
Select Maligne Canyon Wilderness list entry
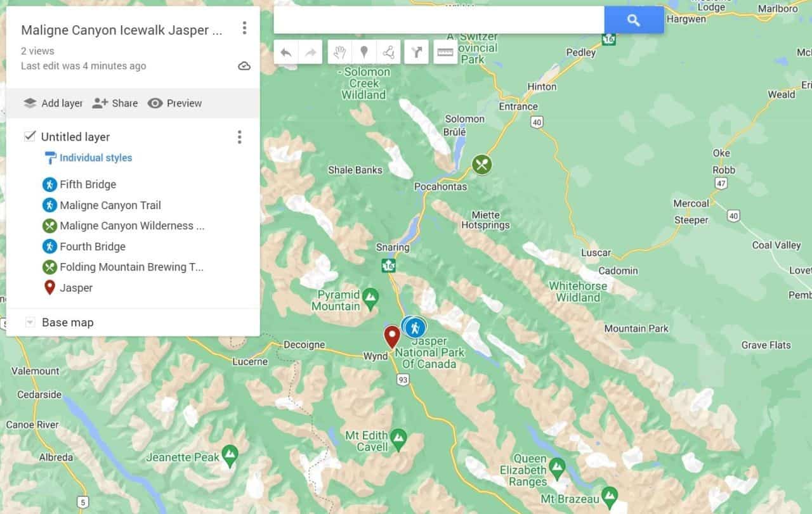coord(132,226)
